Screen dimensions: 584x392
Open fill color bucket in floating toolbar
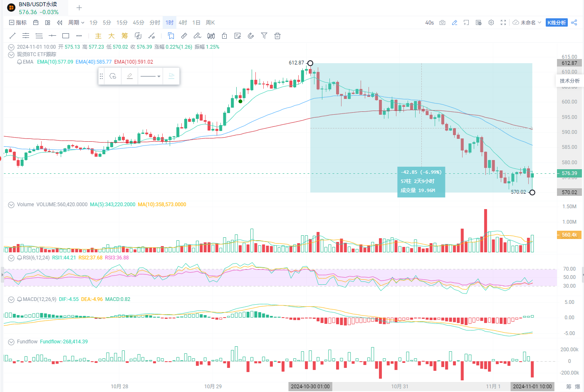click(x=171, y=76)
